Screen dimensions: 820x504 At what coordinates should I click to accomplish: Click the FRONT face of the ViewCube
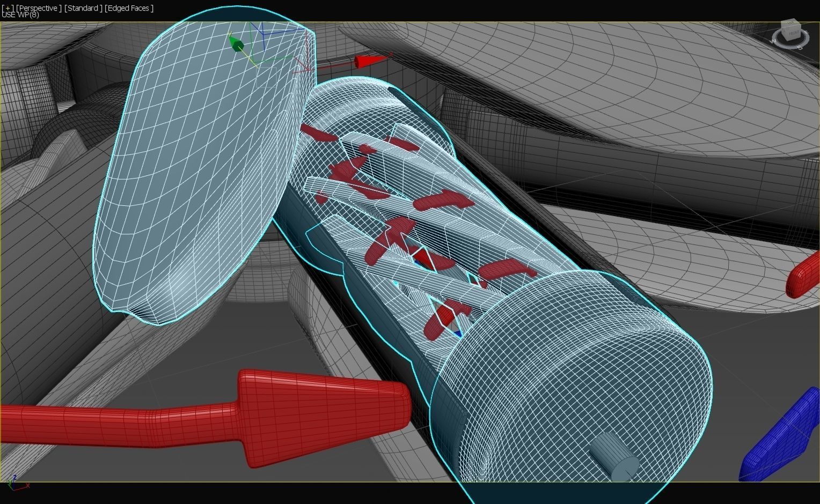click(793, 33)
